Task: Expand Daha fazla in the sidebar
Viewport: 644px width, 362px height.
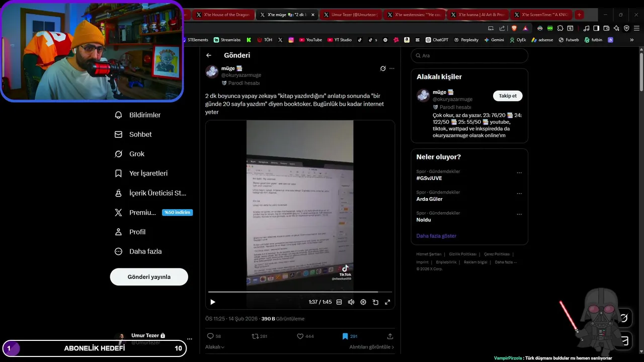Action: click(138, 251)
